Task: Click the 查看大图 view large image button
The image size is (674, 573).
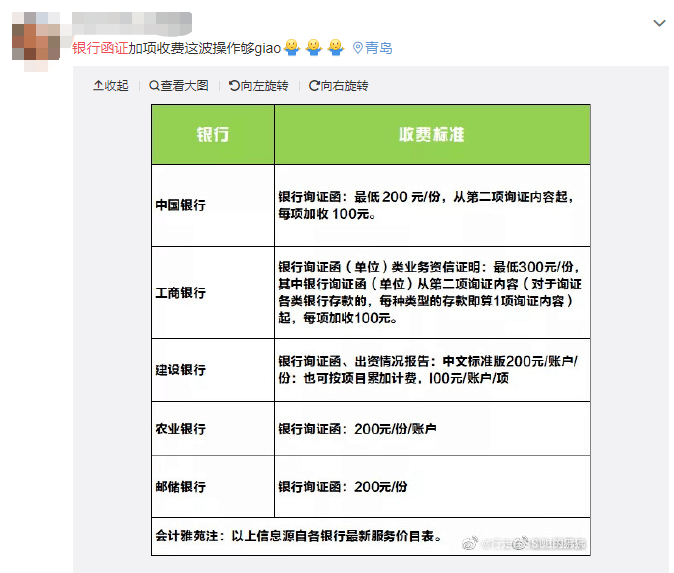Action: (179, 86)
